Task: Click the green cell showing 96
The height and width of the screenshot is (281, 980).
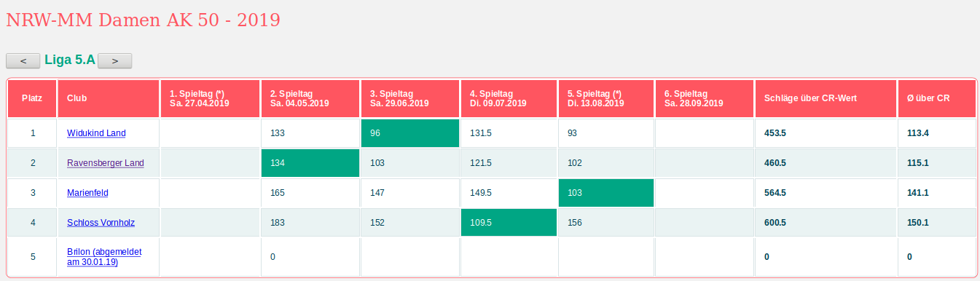Action: tap(410, 133)
